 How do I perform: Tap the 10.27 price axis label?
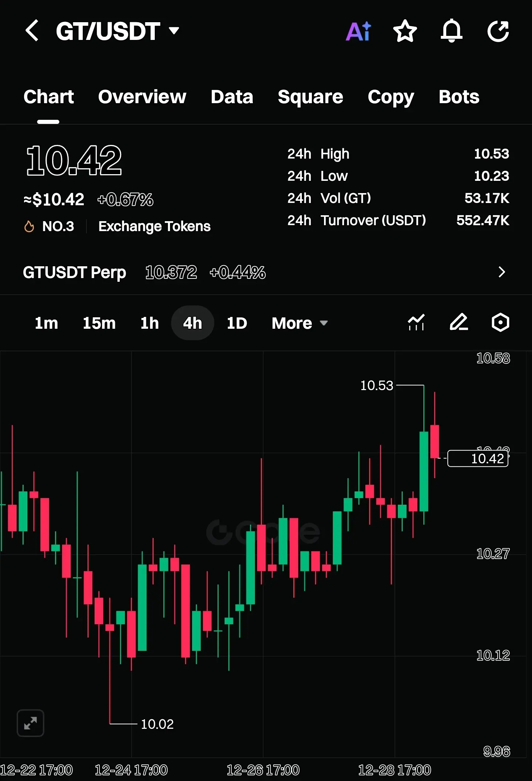[x=493, y=554]
